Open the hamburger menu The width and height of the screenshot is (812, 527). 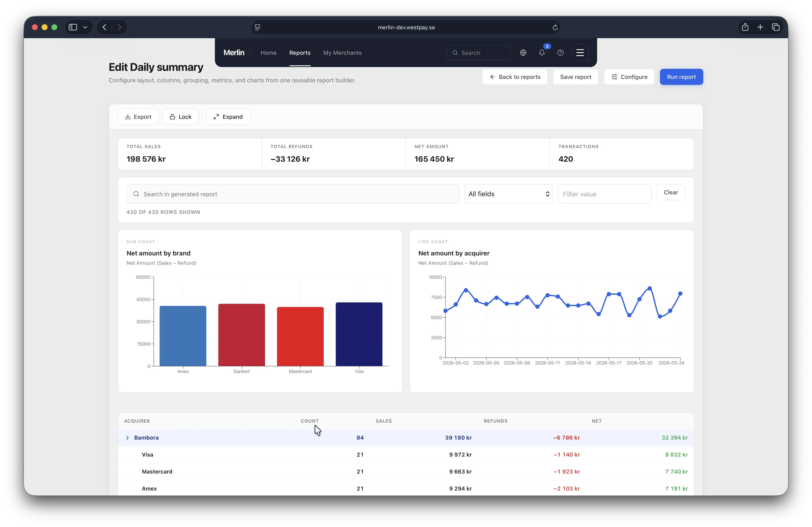(580, 53)
